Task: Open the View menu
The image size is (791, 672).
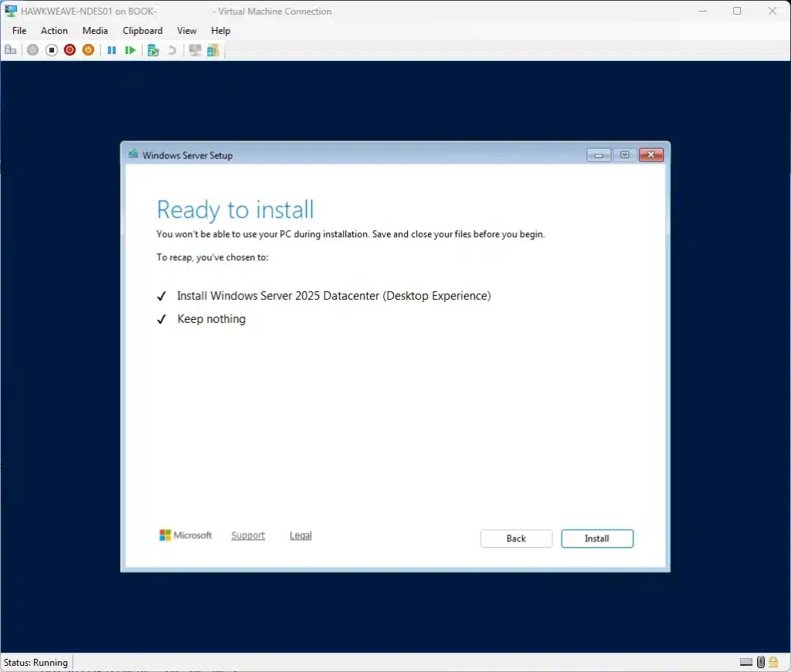Action: tap(186, 31)
